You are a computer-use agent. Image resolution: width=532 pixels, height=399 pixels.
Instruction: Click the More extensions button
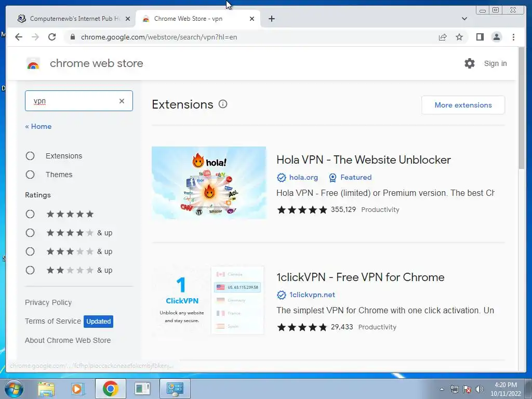point(463,105)
